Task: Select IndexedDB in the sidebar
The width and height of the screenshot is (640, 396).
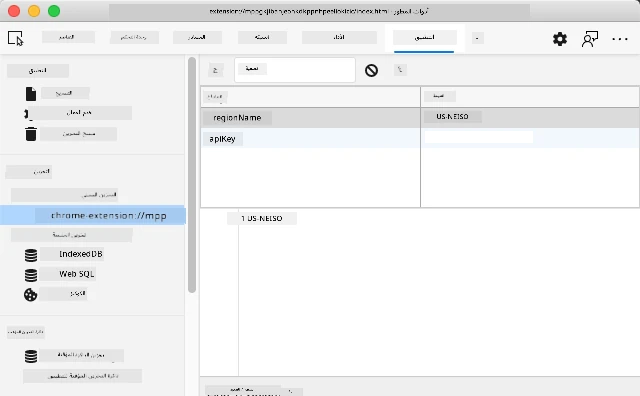Action: pos(81,254)
